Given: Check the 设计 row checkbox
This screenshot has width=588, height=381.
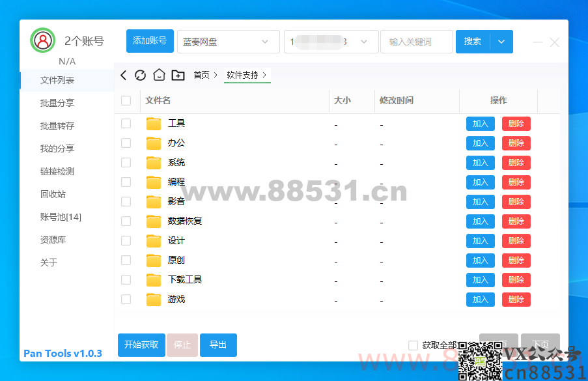Looking at the screenshot, I should [126, 240].
